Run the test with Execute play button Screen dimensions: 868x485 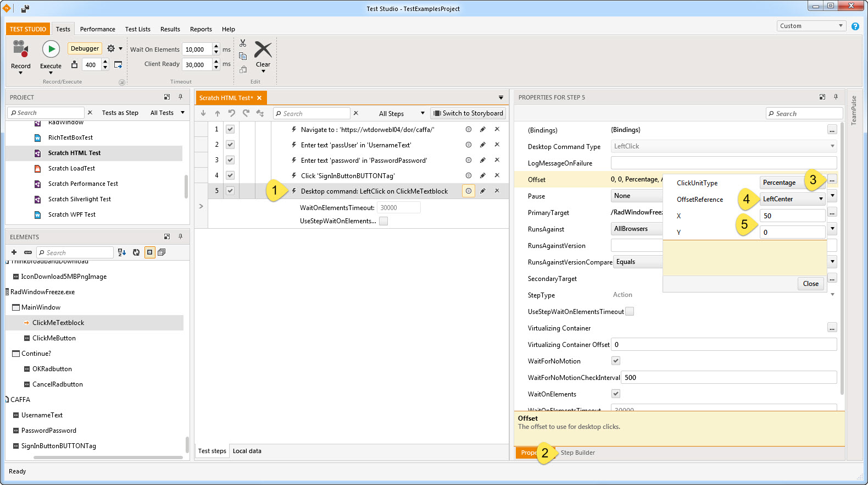[51, 49]
